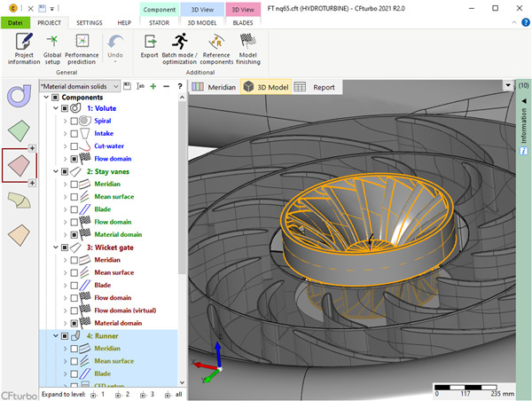The width and height of the screenshot is (532, 401).
Task: Toggle the Components root checkbox
Action: (x=55, y=98)
